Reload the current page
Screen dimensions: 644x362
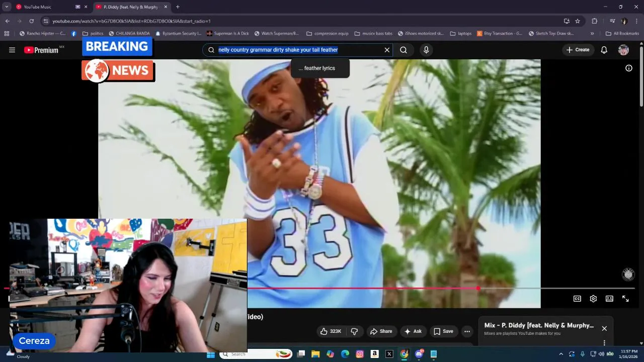point(31,21)
